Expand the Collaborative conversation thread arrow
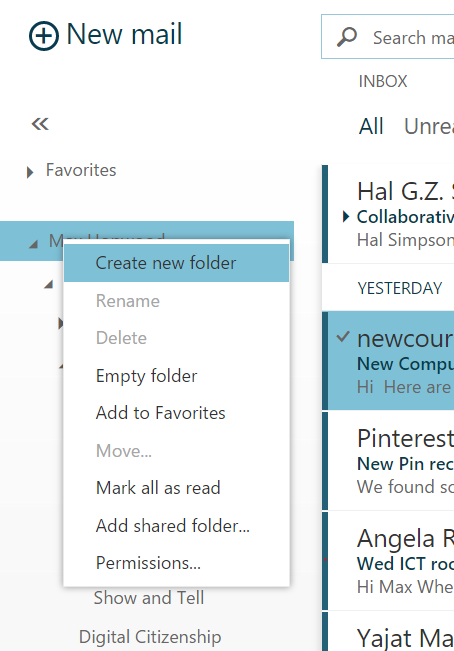Viewport: 454px width, 651px height. tap(346, 216)
